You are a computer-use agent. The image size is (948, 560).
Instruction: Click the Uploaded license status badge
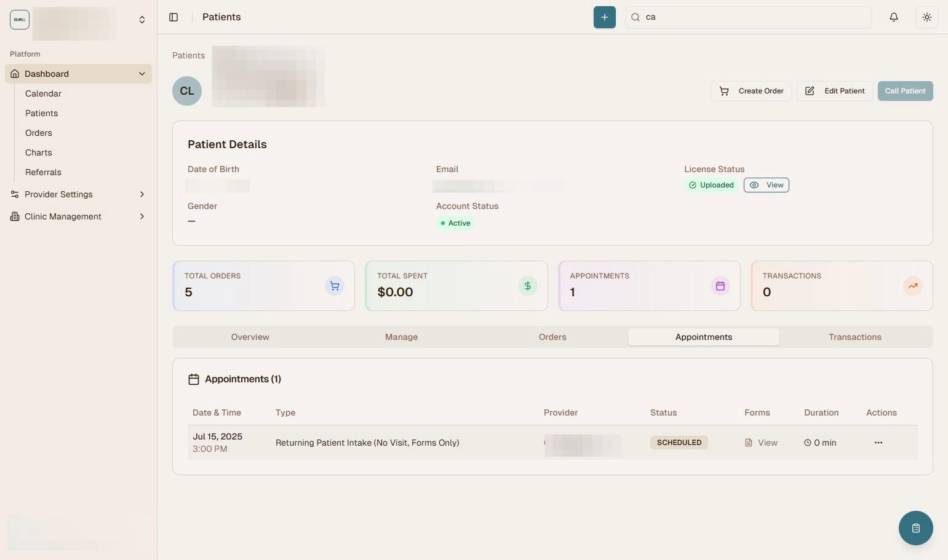[x=711, y=185]
